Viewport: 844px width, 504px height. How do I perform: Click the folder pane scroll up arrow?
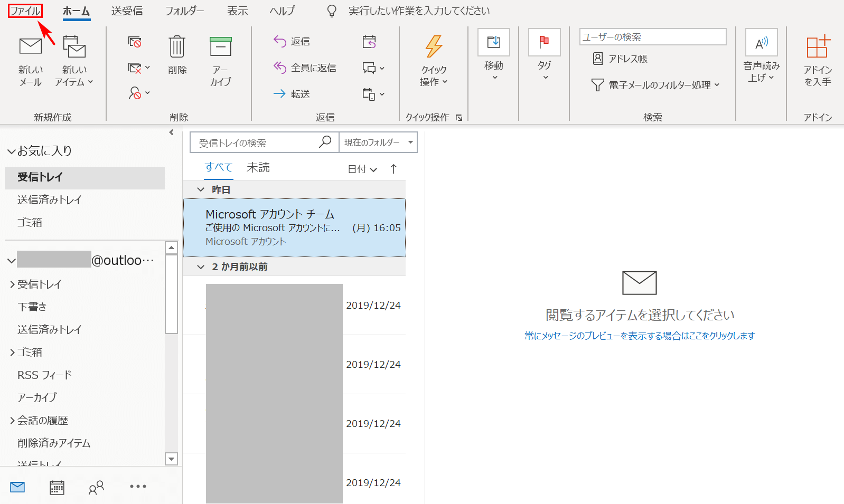[171, 248]
